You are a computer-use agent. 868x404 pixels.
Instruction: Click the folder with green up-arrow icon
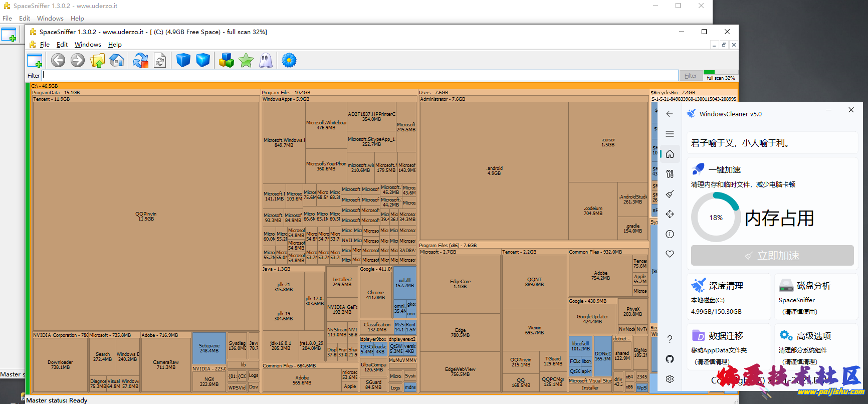pos(97,61)
